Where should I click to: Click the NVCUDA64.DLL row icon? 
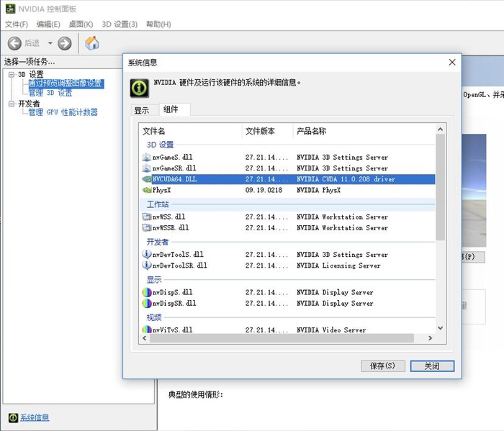(x=147, y=179)
